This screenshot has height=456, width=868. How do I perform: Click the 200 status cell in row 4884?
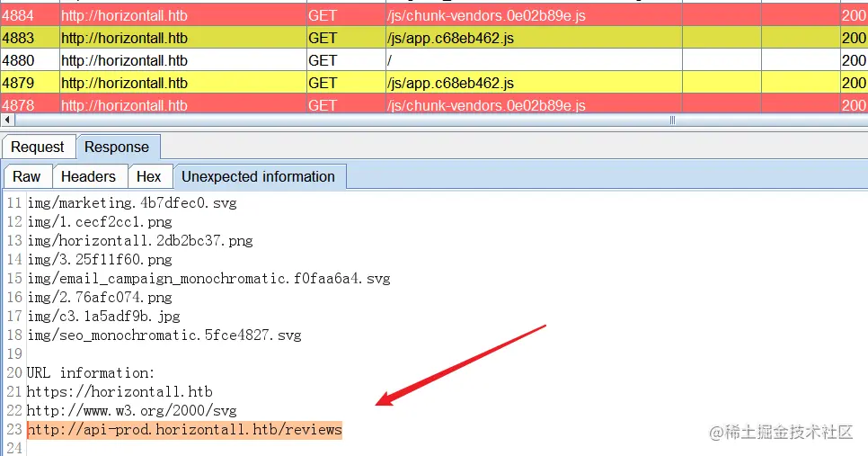(x=854, y=15)
